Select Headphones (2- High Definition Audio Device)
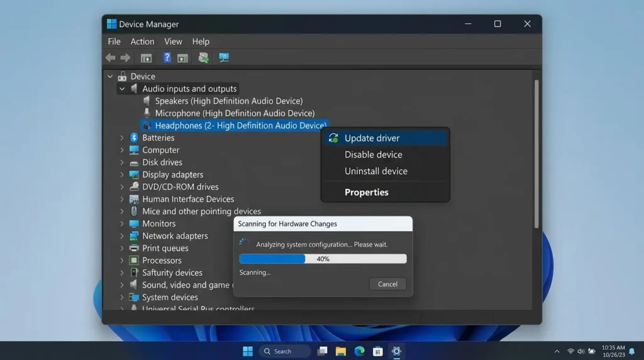This screenshot has height=360, width=644. (x=234, y=126)
